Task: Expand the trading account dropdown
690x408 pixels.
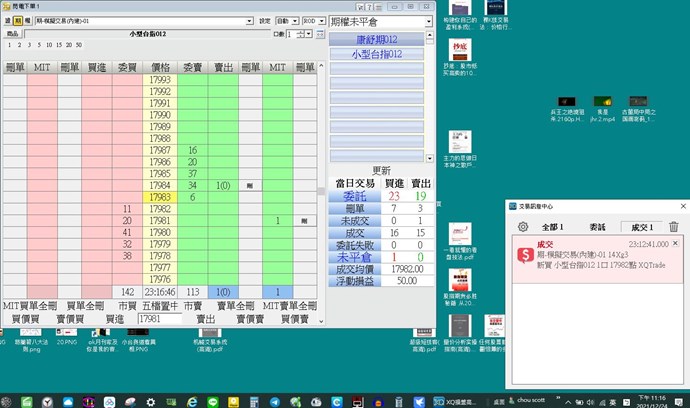Action: [x=249, y=20]
